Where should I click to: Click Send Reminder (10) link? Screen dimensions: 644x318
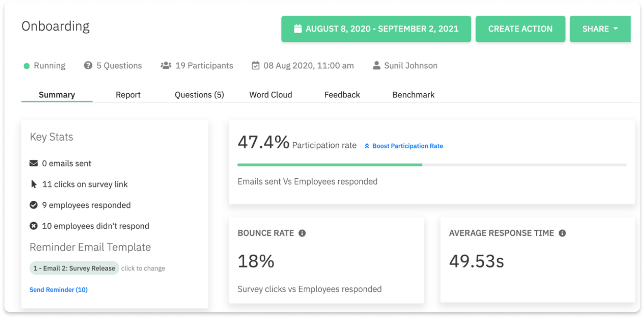point(59,290)
